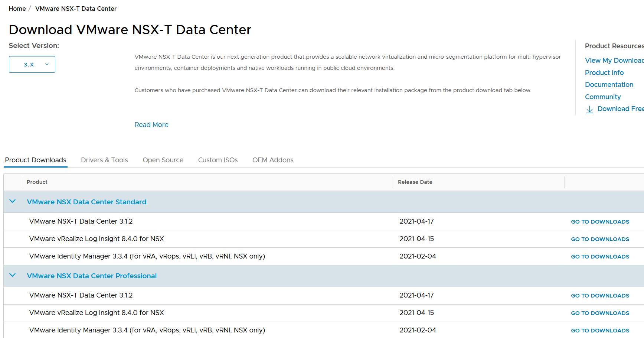Go to downloads for NSX-T 3.1.2 under Standard
Viewport: 644px width, 338px height.
coord(600,222)
